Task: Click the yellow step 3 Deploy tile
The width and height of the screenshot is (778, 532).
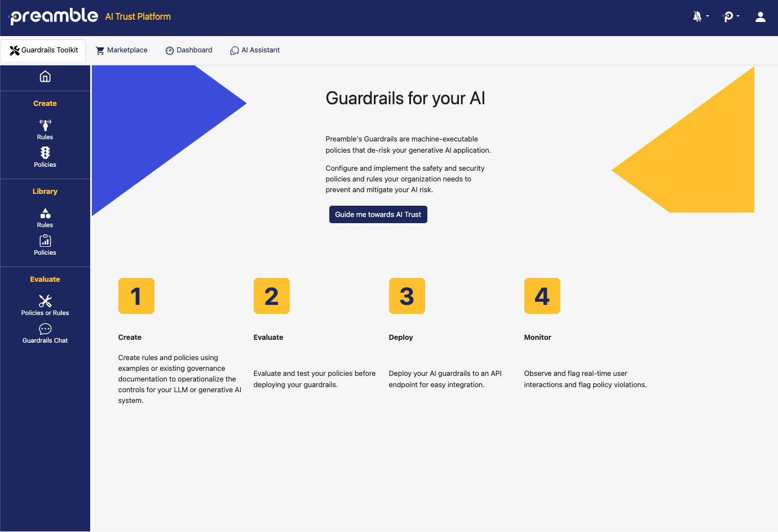Action: click(x=406, y=296)
